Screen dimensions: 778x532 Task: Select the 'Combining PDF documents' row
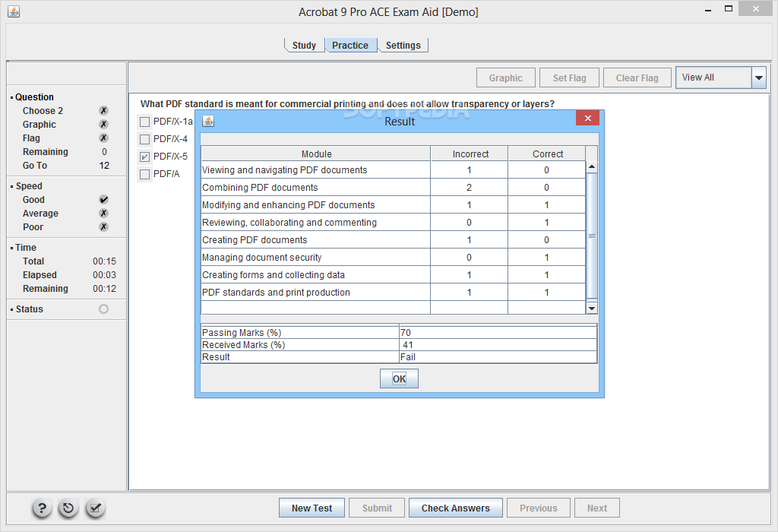[394, 188]
